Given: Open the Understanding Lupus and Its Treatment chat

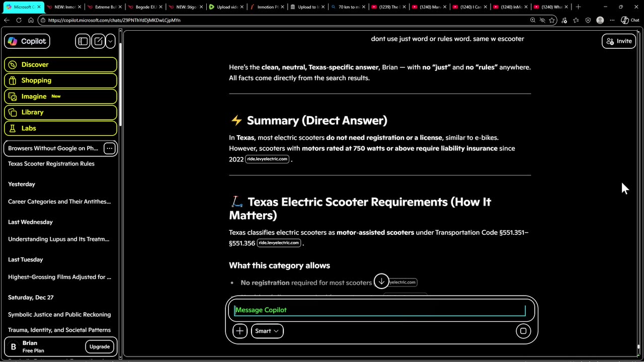Looking at the screenshot, I should (x=59, y=239).
